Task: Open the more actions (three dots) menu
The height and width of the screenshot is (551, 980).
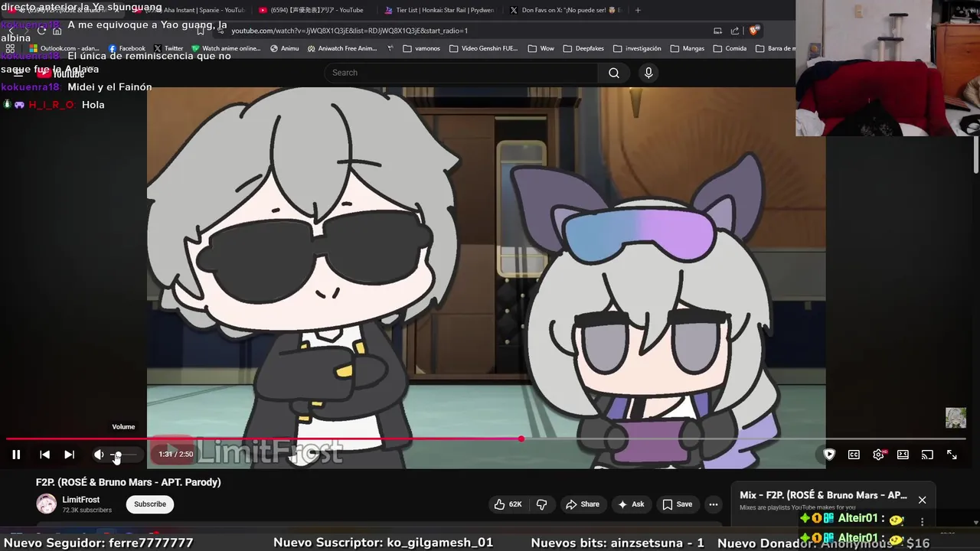Action: pos(714,504)
